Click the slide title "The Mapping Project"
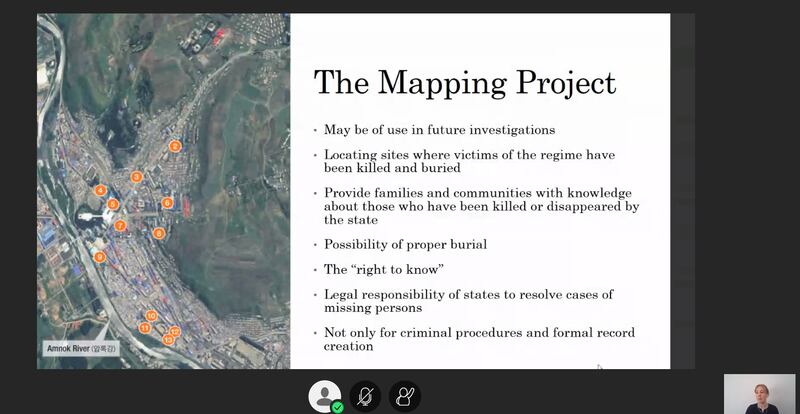800x414 pixels. pyautogui.click(x=465, y=82)
